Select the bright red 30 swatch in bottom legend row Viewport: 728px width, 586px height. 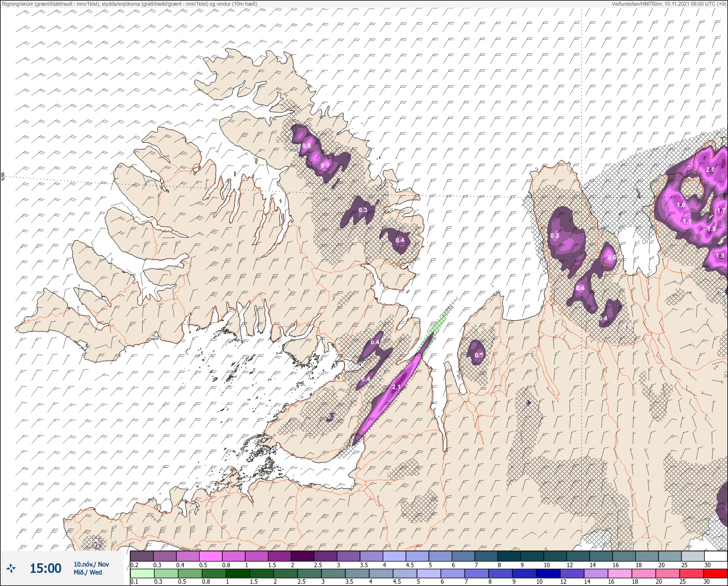[x=715, y=573]
